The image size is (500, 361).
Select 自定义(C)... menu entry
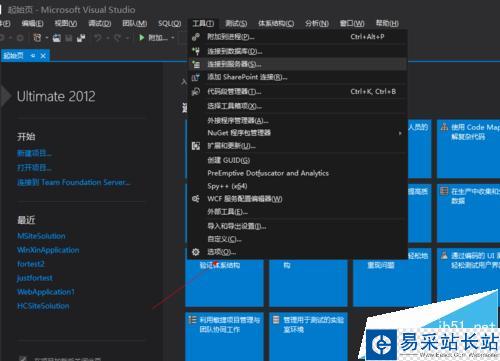(297, 239)
